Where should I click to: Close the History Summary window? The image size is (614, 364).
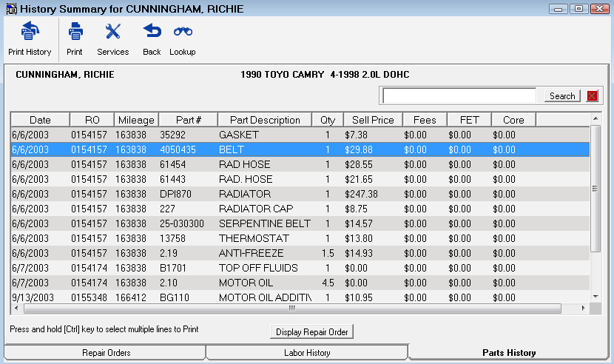click(599, 9)
